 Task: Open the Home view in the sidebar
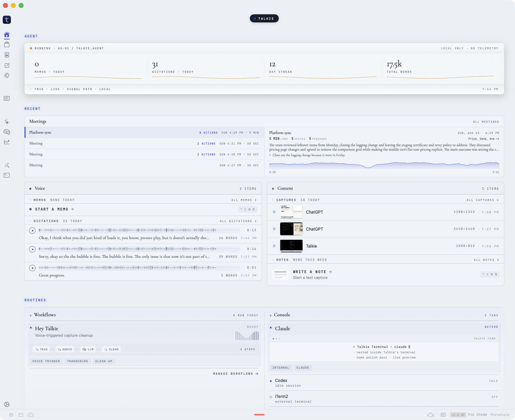coord(7,34)
